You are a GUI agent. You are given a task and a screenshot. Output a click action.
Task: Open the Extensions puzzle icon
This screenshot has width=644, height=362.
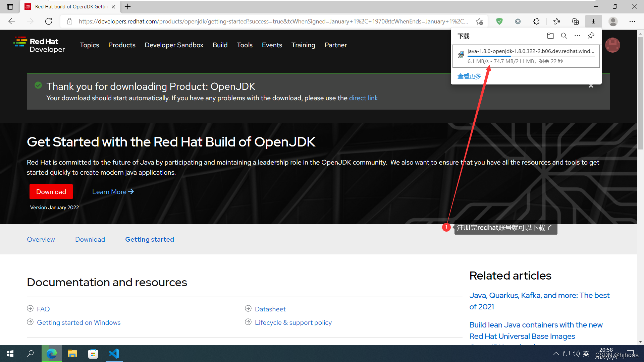(x=536, y=21)
